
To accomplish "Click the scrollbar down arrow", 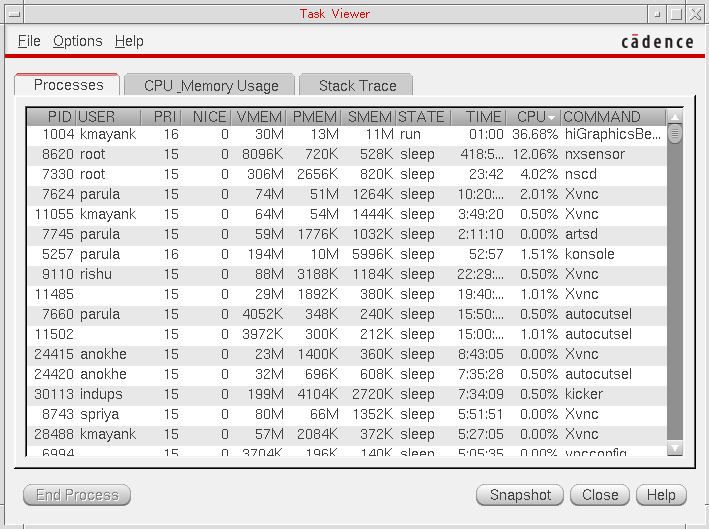I will 675,448.
